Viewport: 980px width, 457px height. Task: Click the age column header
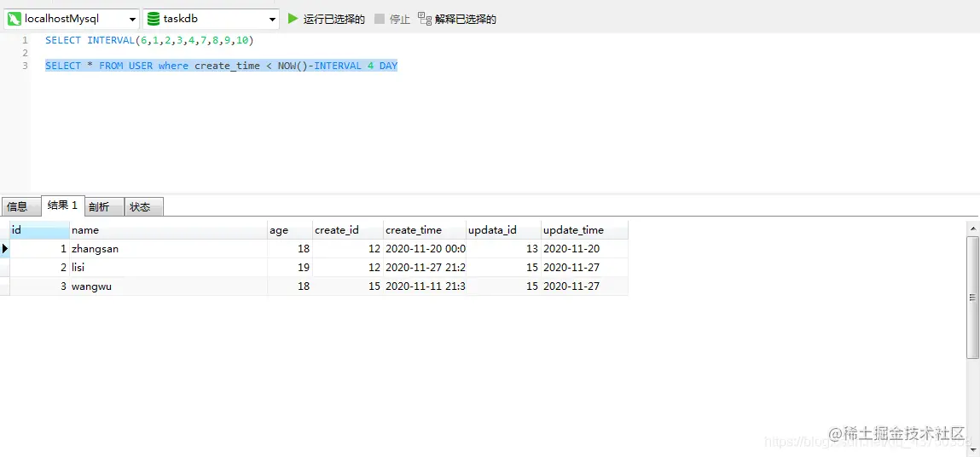click(290, 230)
